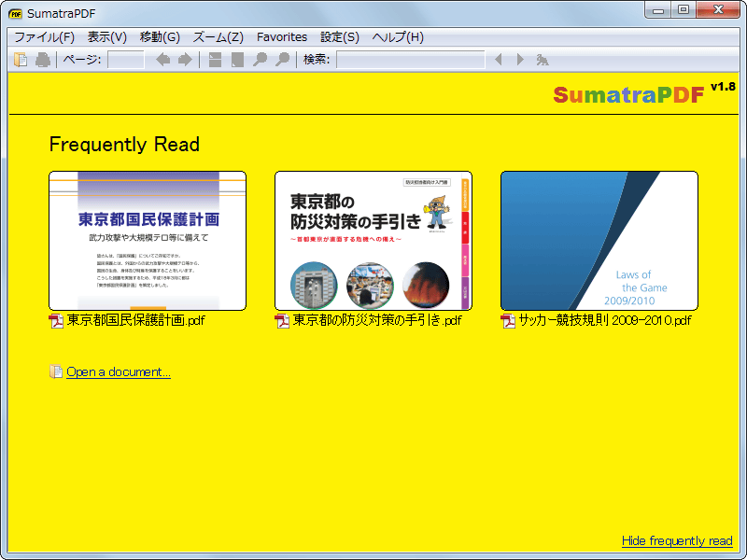Open the 表示(V) menu

click(x=107, y=37)
